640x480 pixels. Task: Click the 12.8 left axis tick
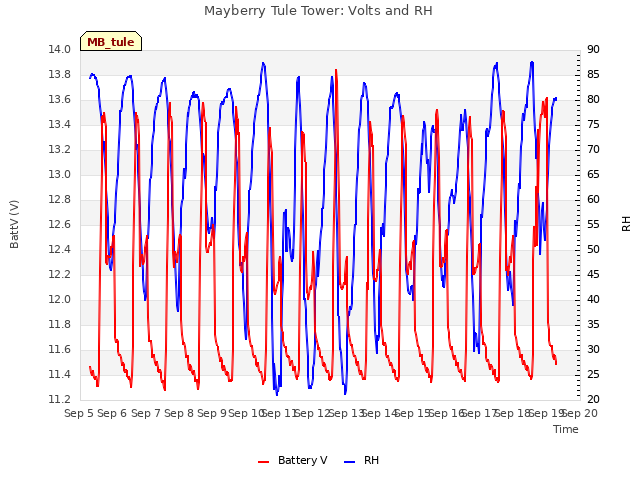[x=60, y=200]
